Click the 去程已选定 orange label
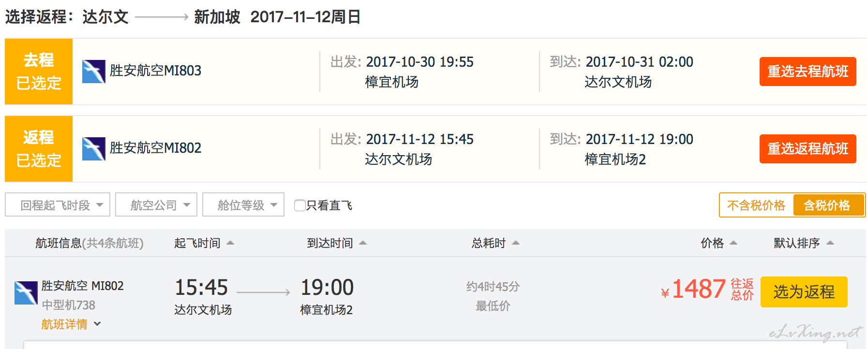 [39, 72]
